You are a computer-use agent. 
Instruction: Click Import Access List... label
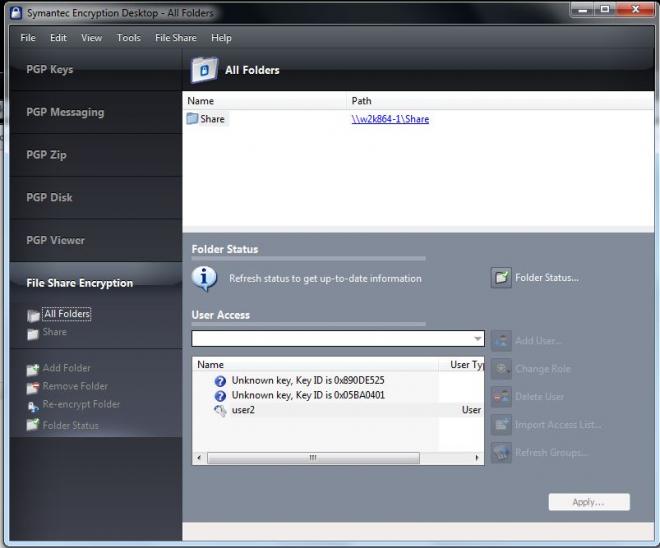(559, 425)
